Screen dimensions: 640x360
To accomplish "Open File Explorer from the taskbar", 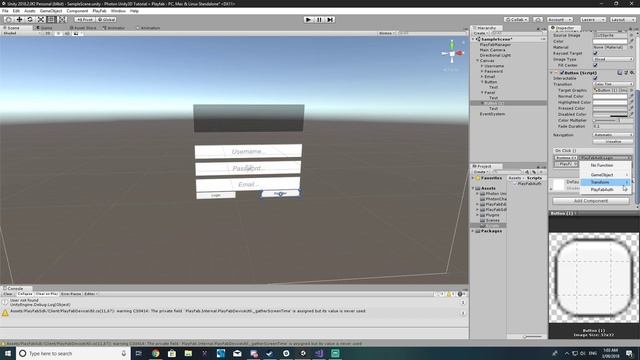I will [x=188, y=353].
